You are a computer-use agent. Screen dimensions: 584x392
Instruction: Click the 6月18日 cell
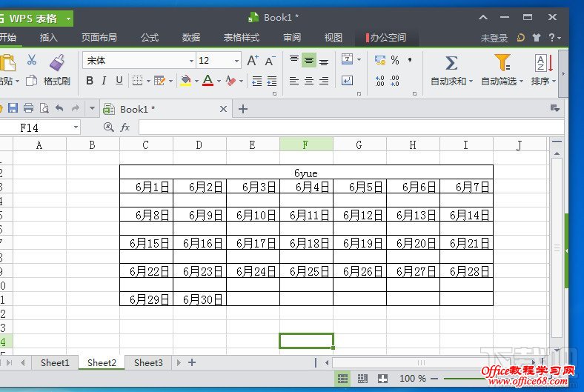click(x=306, y=243)
